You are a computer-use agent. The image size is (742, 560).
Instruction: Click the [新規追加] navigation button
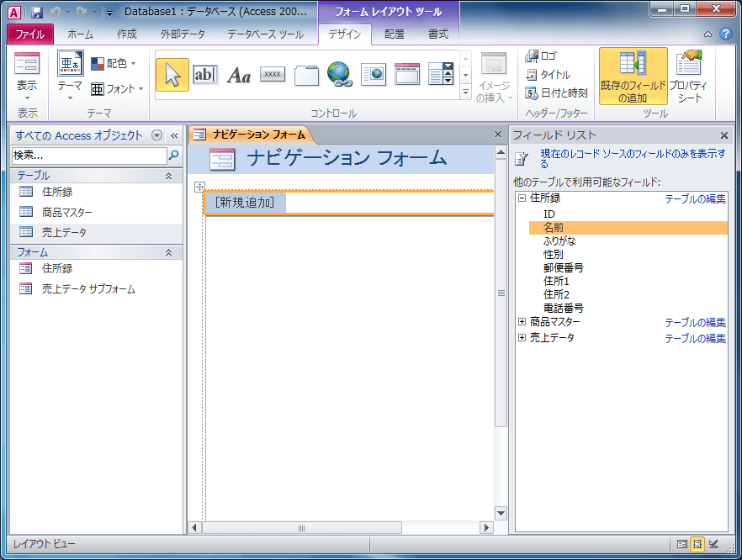pyautogui.click(x=245, y=203)
